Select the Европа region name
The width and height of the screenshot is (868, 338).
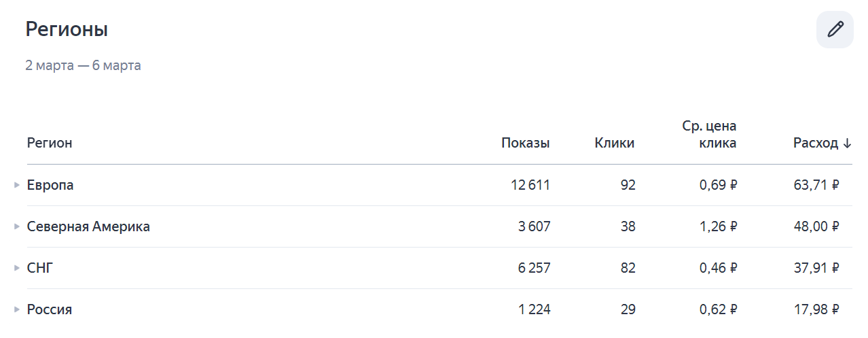(x=50, y=185)
